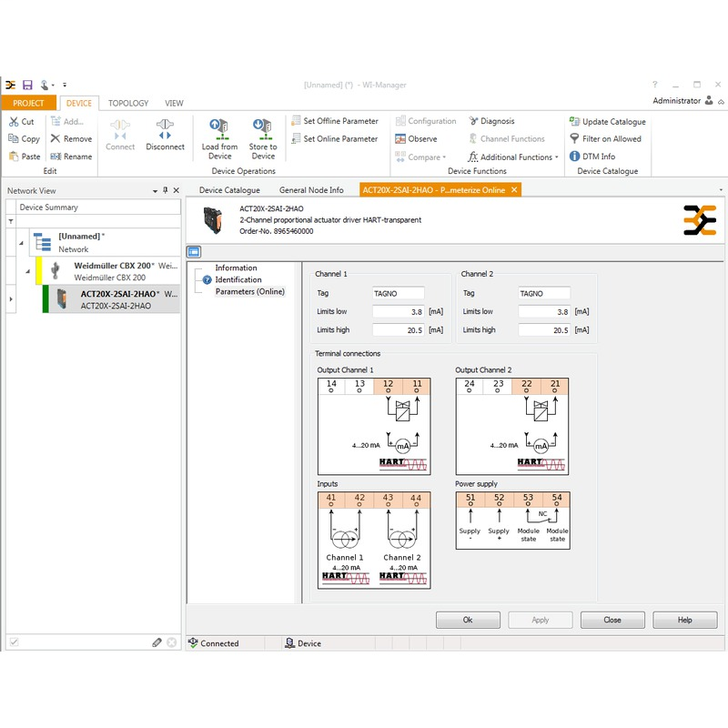The image size is (728, 728).
Task: Click the Channel 2 Limits low field
Action: point(544,311)
